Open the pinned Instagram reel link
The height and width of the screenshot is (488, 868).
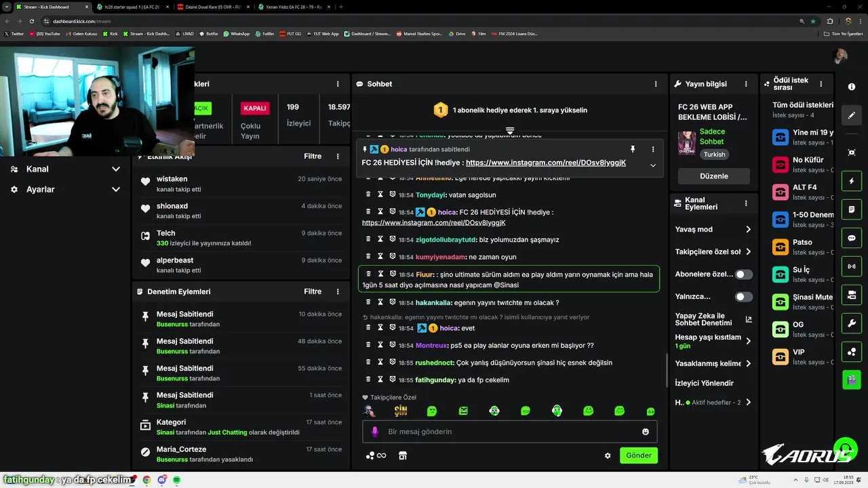(546, 163)
